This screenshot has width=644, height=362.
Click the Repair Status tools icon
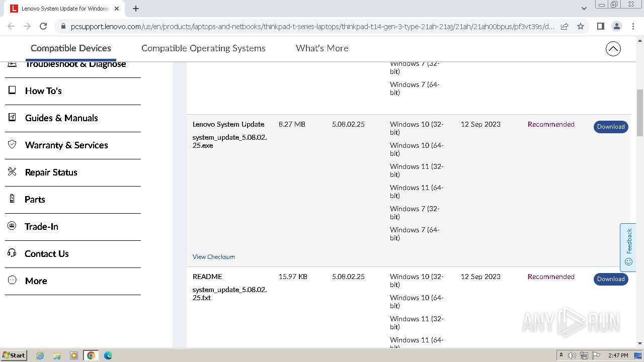12,171
